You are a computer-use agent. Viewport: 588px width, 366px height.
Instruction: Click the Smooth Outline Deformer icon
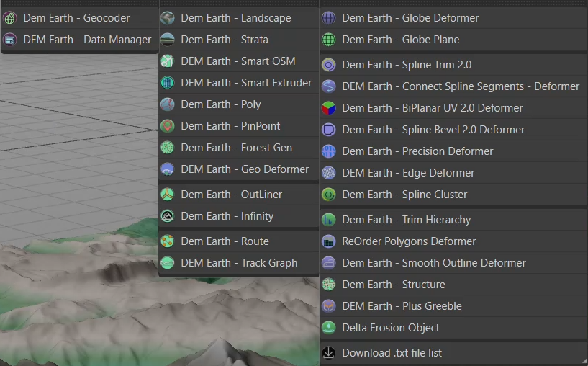pyautogui.click(x=329, y=263)
